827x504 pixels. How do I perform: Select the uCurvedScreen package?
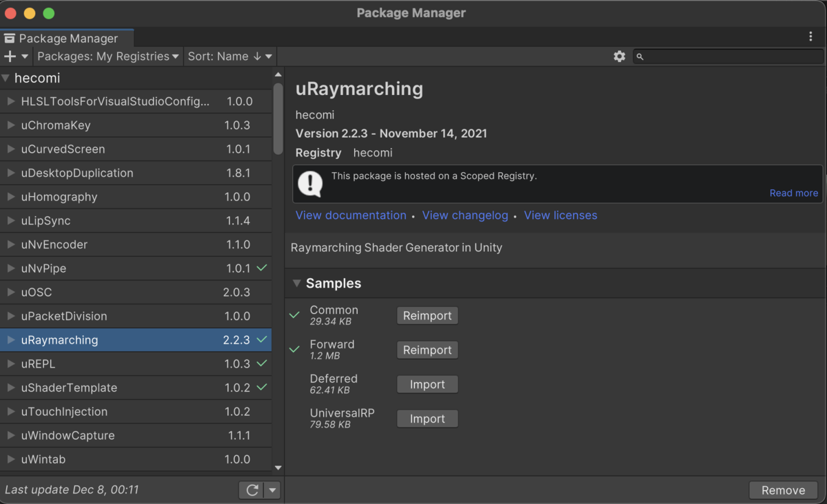click(x=136, y=149)
